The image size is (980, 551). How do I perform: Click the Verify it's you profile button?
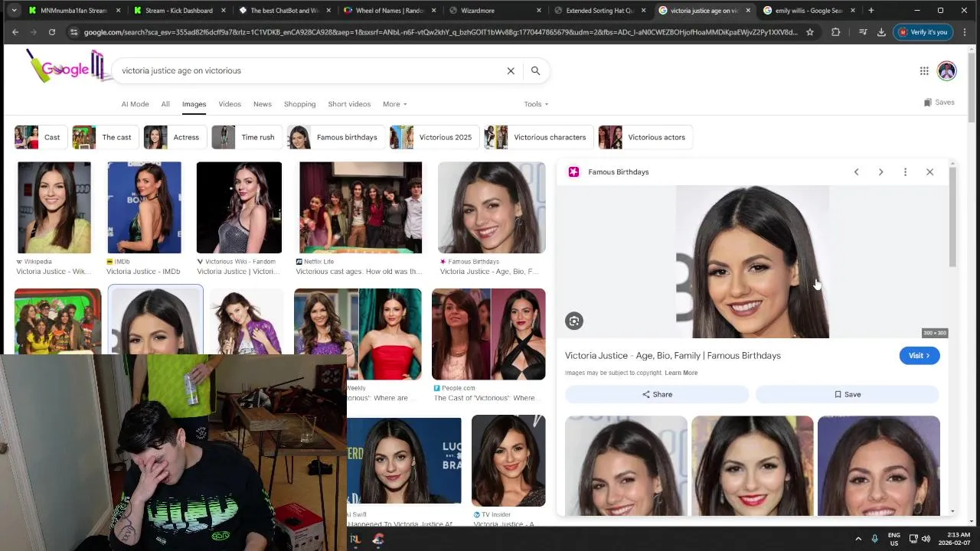(922, 32)
